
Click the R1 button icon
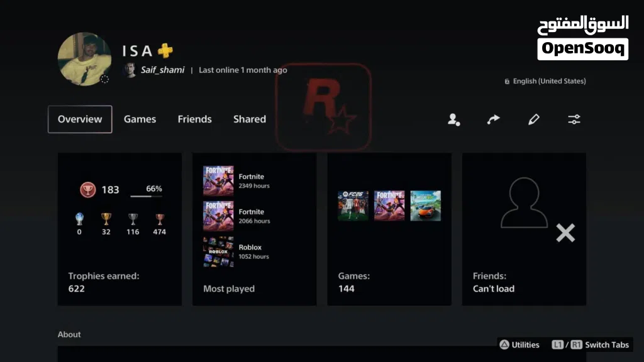[x=576, y=345]
